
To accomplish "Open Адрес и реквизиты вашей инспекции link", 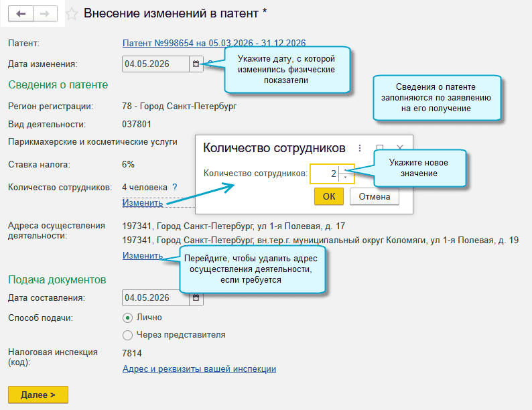I will coord(199,369).
